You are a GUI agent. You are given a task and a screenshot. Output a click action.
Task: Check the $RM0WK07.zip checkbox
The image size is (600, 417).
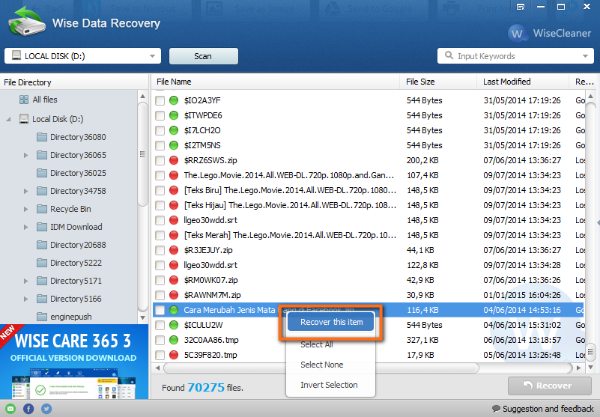160,280
